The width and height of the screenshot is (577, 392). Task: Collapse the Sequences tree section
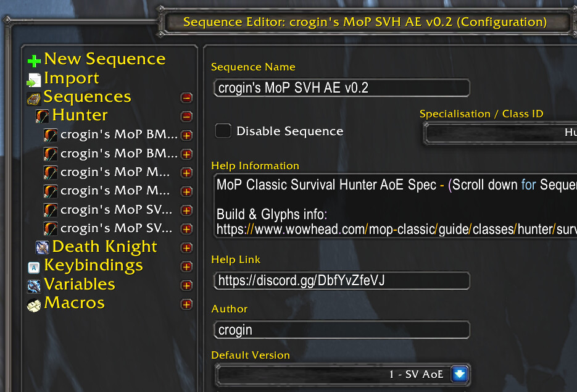click(186, 98)
